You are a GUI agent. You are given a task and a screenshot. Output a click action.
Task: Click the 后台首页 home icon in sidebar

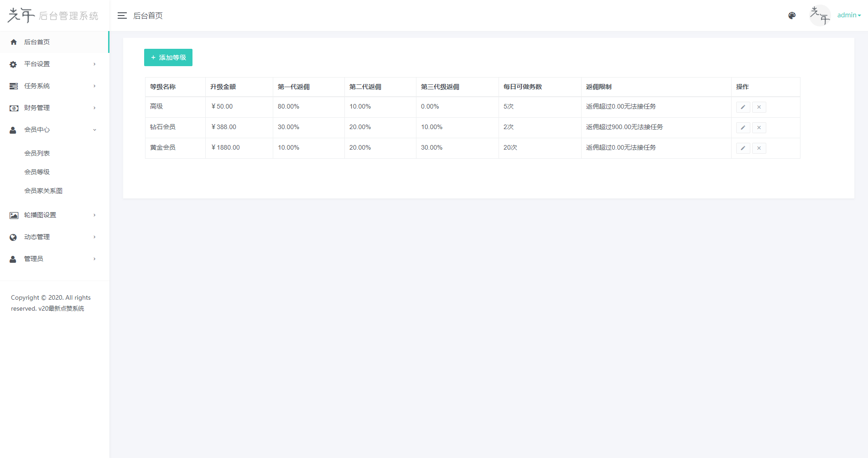14,42
